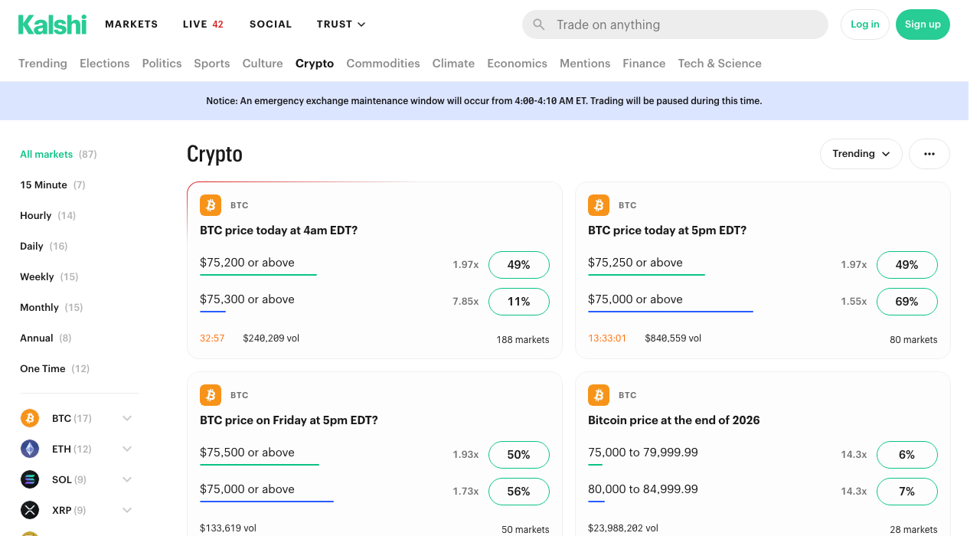Click 6% button for 75,000 to 79,999.99

907,455
